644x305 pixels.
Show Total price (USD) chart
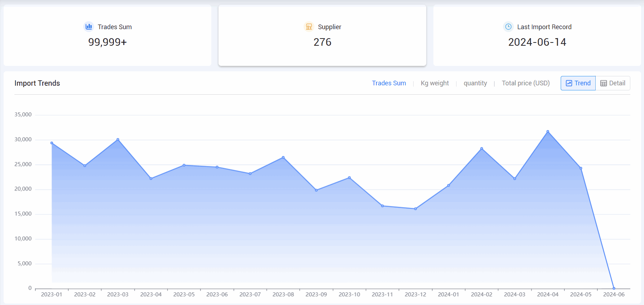525,83
